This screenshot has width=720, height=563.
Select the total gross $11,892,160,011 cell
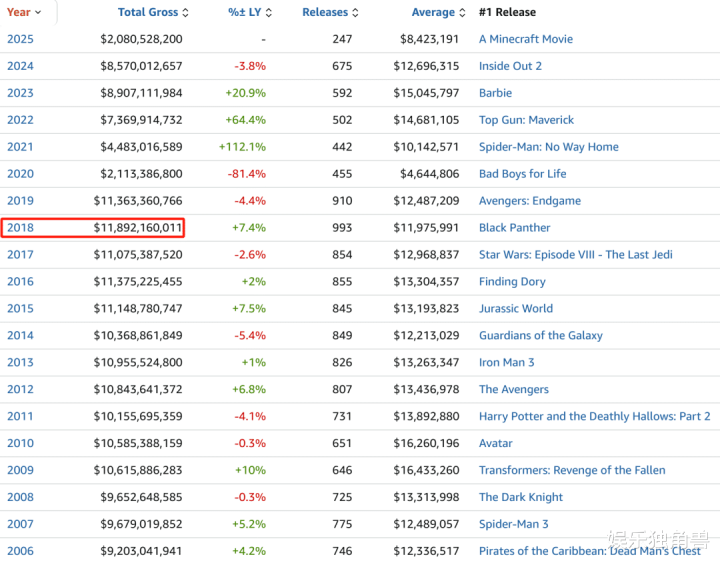138,228
